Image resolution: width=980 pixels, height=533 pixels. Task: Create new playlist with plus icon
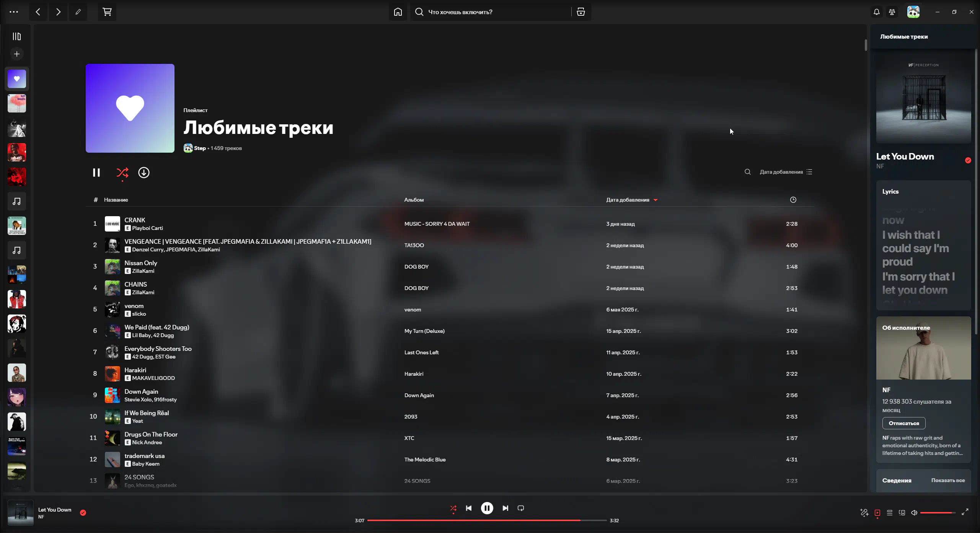17,54
